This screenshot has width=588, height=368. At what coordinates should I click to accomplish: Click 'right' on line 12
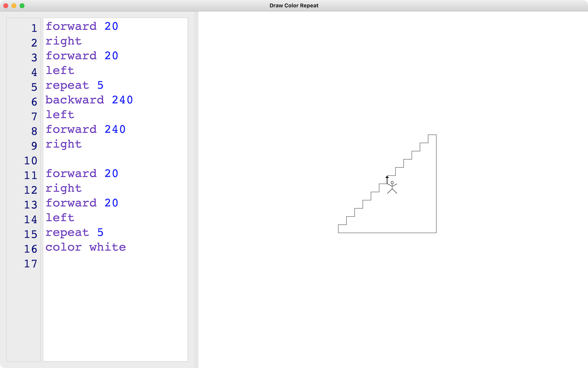(63, 188)
